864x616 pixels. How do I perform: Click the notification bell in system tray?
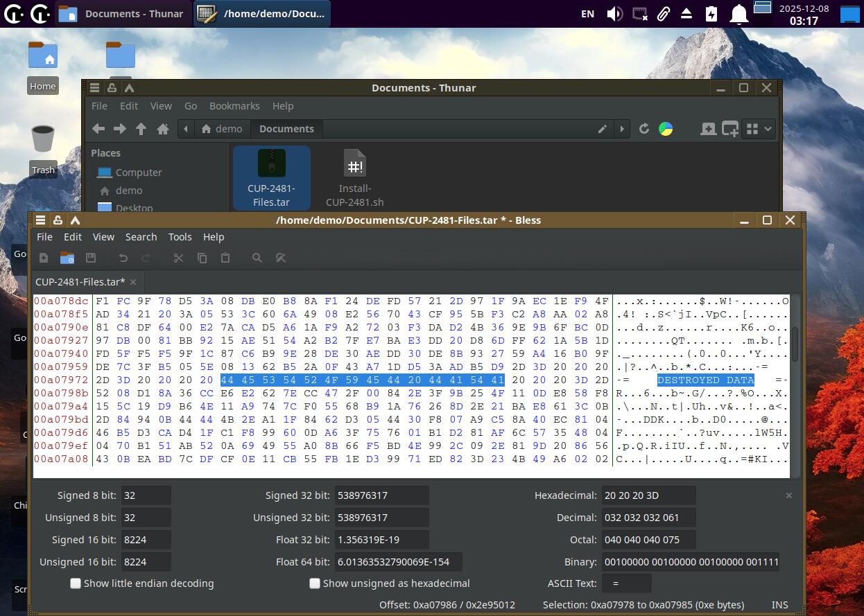(738, 14)
